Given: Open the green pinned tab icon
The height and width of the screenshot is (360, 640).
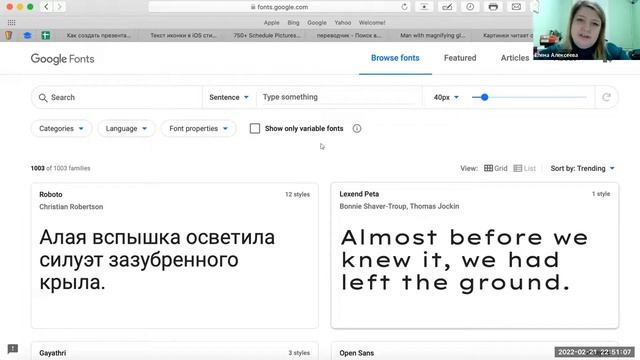Looking at the screenshot, I should pyautogui.click(x=46, y=36).
